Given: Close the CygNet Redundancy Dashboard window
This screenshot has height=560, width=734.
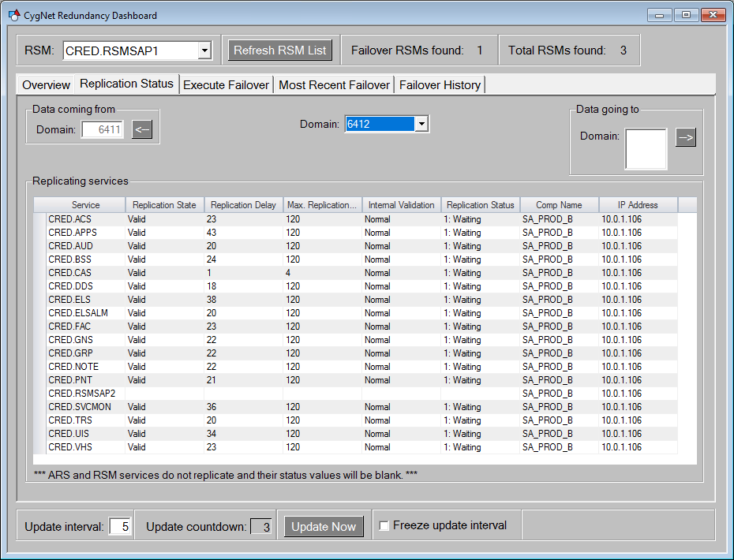Looking at the screenshot, I should click(713, 15).
